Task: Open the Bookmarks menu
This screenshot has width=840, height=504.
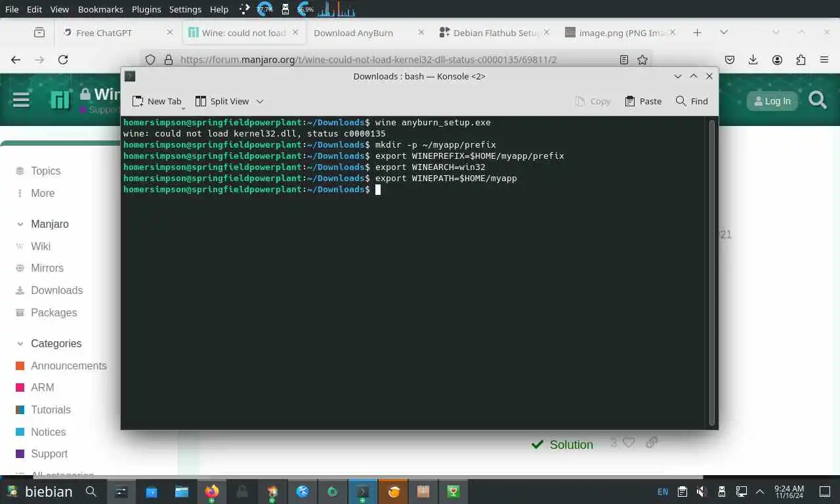Action: pyautogui.click(x=100, y=9)
